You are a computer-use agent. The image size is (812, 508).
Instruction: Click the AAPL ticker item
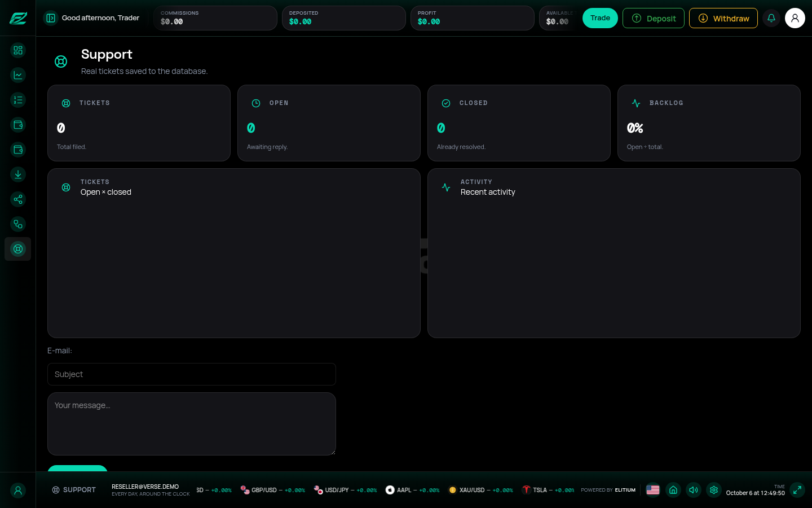click(x=413, y=490)
